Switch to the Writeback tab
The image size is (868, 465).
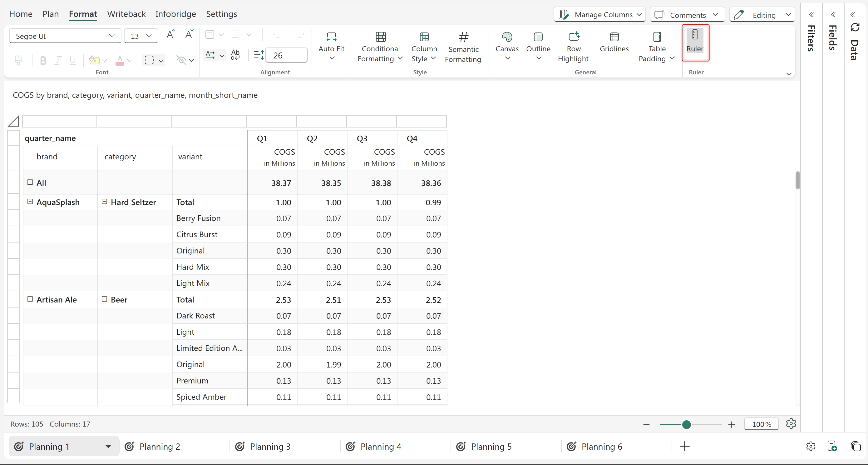point(126,14)
